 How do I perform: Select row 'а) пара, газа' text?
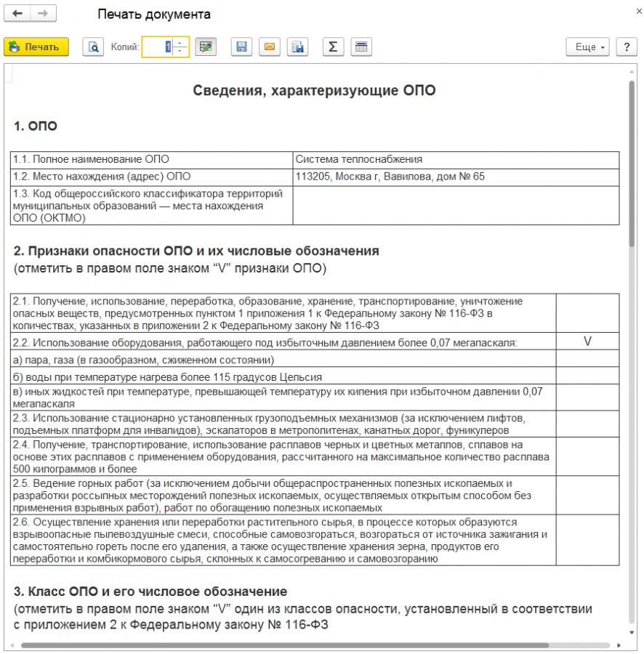tap(283, 359)
